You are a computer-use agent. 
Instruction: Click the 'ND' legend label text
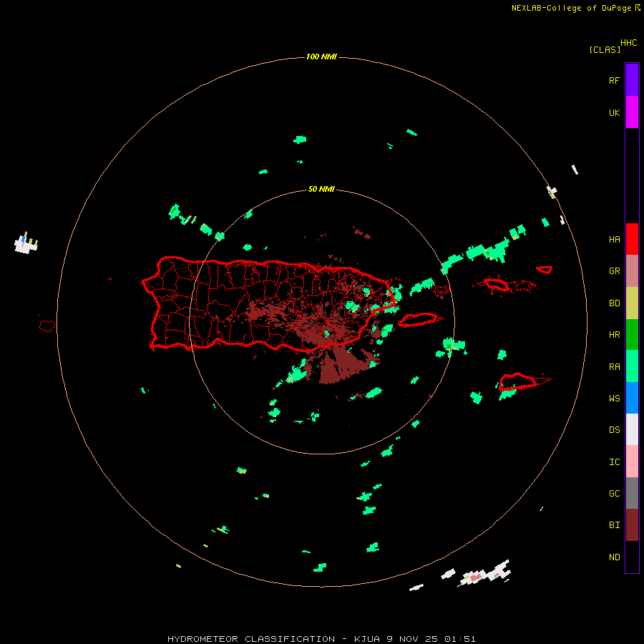point(614,557)
